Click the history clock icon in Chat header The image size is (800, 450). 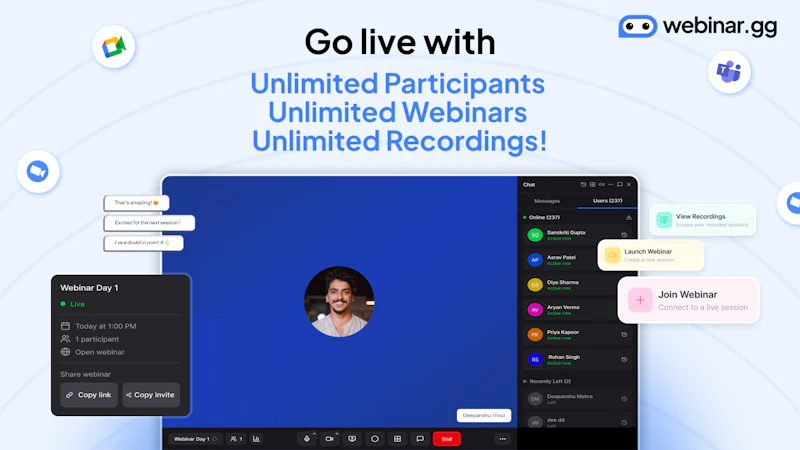pyautogui.click(x=583, y=185)
